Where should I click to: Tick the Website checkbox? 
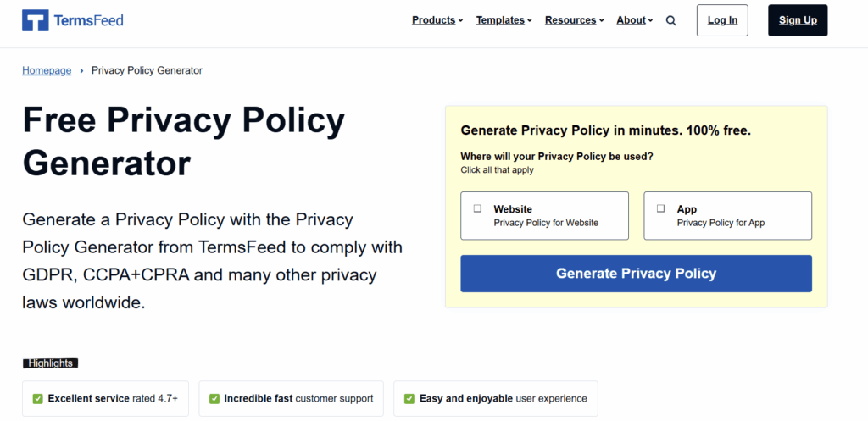(x=477, y=208)
